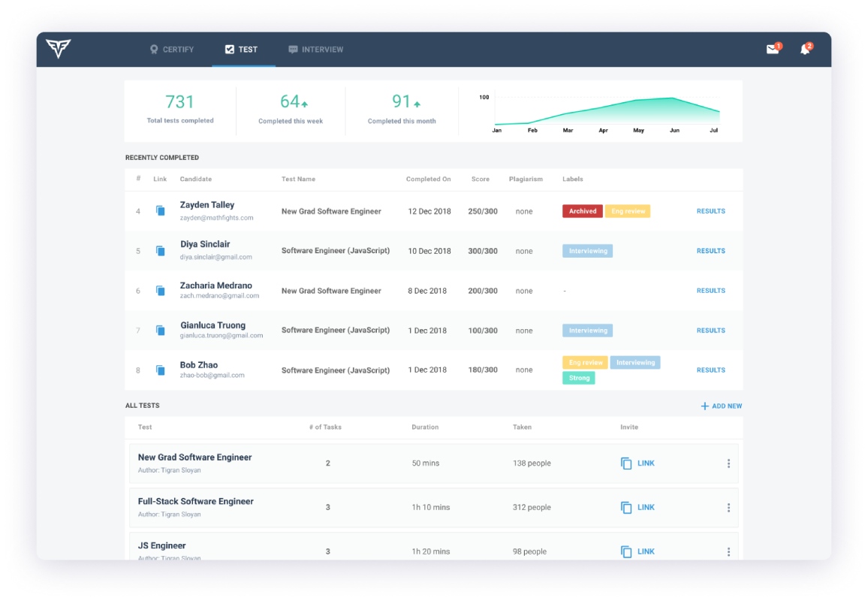Image resolution: width=868 pixels, height=601 pixels.
Task: Copy link icon for Zayden Talley
Action: pos(161,211)
